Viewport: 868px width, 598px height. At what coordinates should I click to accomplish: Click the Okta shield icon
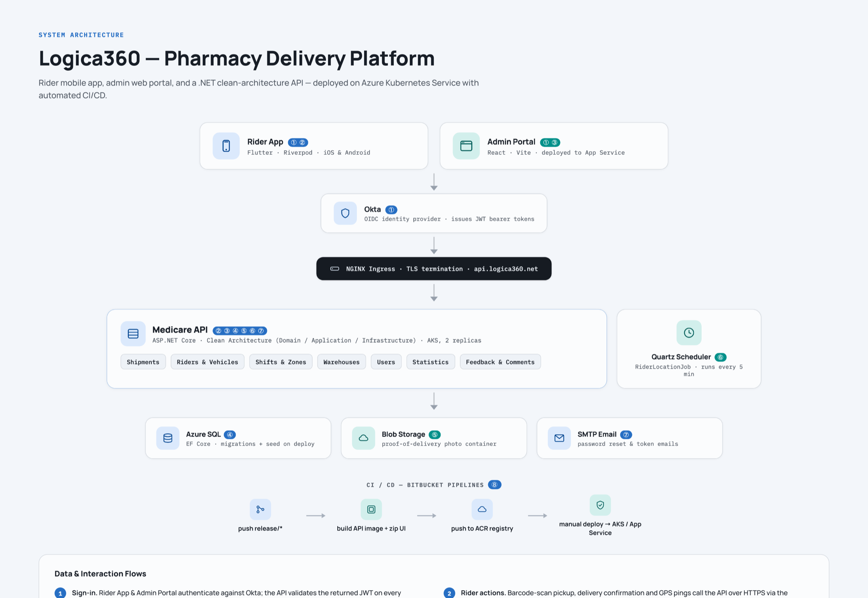[x=345, y=213]
